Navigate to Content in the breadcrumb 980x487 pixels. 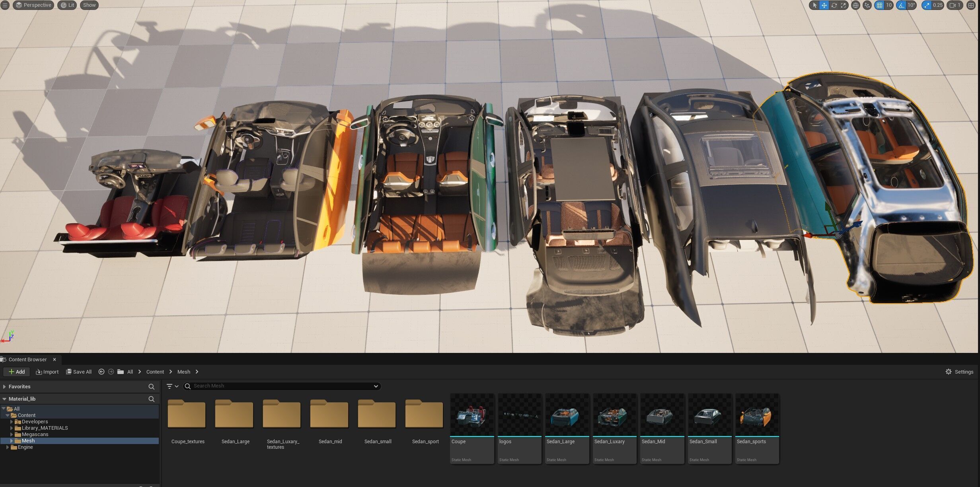click(x=155, y=372)
